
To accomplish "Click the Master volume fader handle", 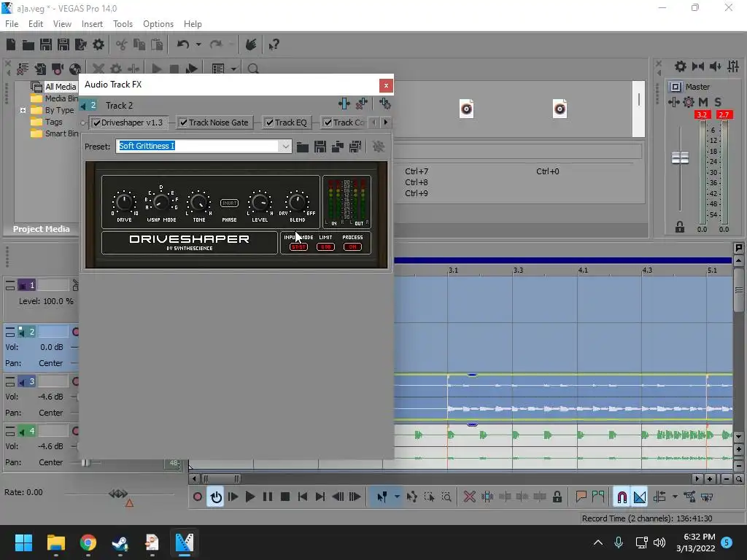I will click(680, 157).
